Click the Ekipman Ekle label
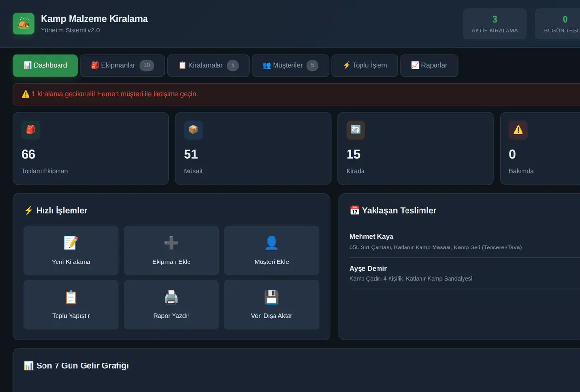The width and height of the screenshot is (580, 392). tap(171, 262)
